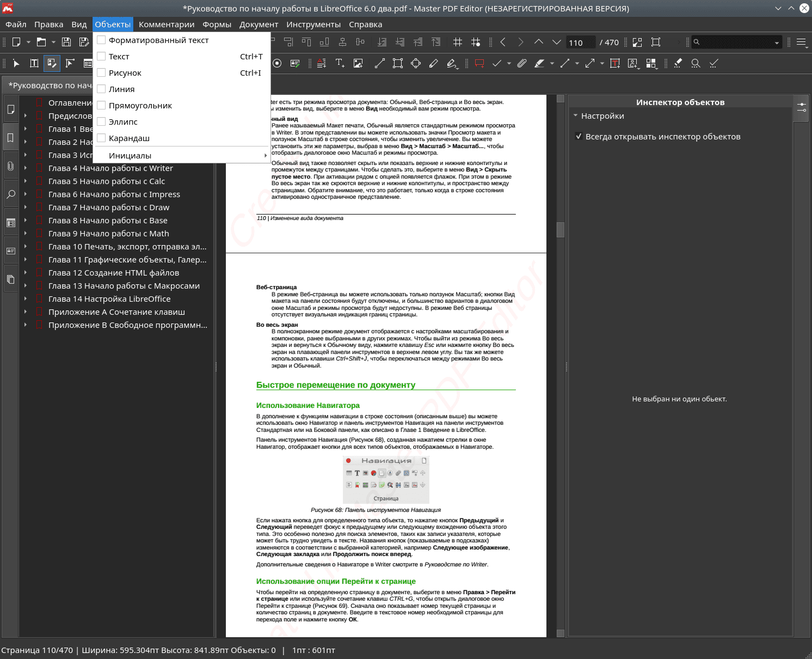Screen dimensions: 812x659
Task: Open bookmark 'Глава 9 Начало работы с Math'
Action: pos(109,234)
